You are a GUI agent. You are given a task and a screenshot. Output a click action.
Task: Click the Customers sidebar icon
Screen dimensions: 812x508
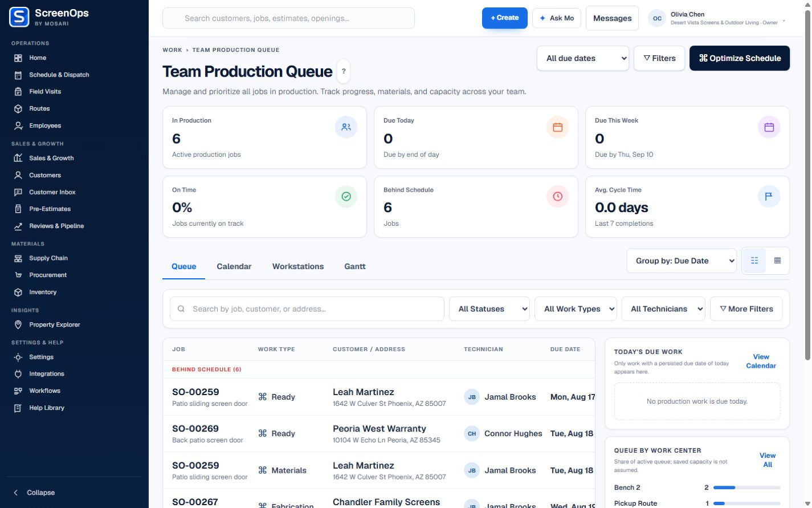(18, 175)
